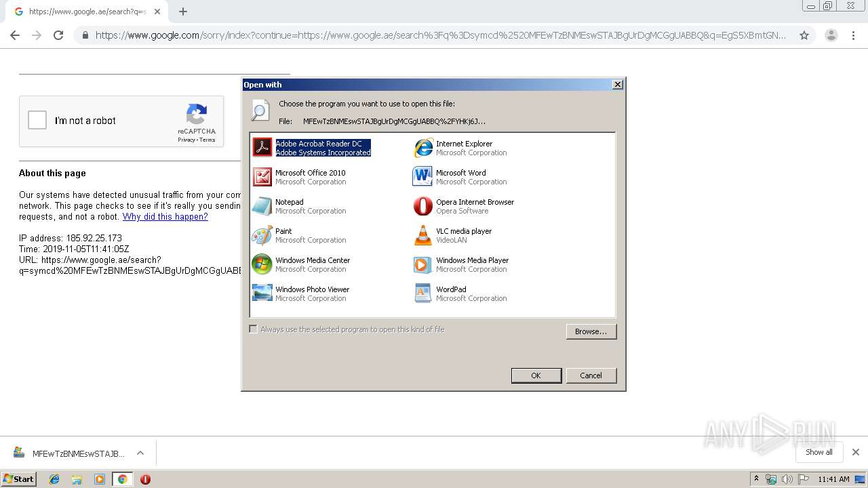Close the Open with dialog
This screenshot has height=488, width=868.
(x=617, y=85)
